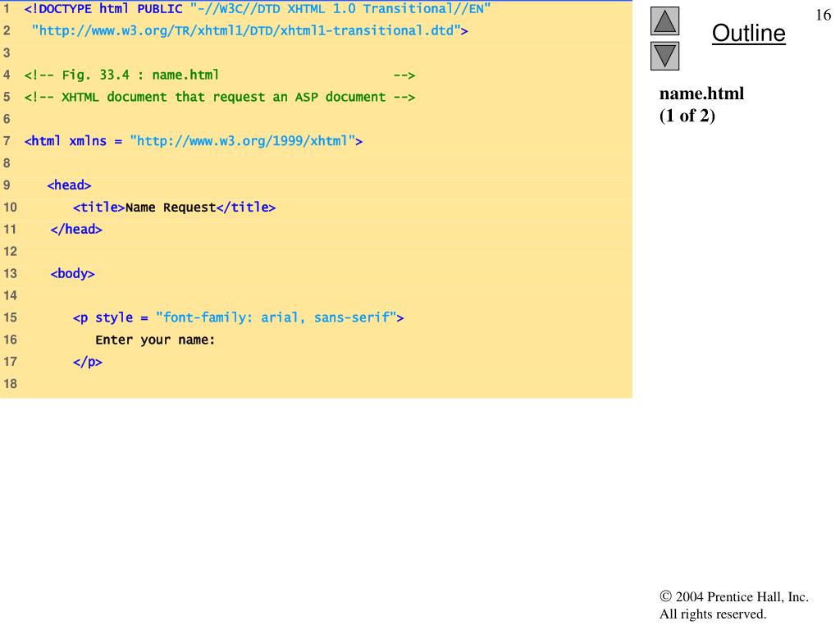Select the 'Name Request' title line
This screenshot has height=630, width=840.
(x=174, y=208)
